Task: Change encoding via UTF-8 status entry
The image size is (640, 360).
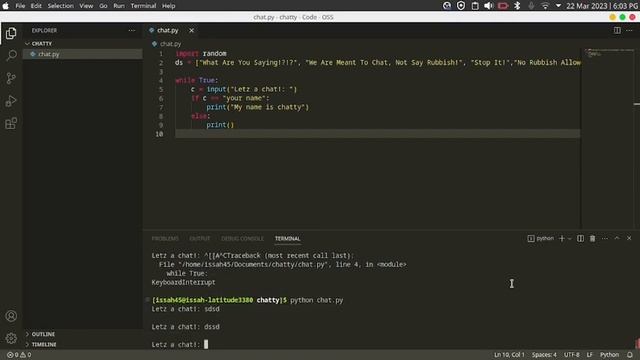Action: coord(571,355)
